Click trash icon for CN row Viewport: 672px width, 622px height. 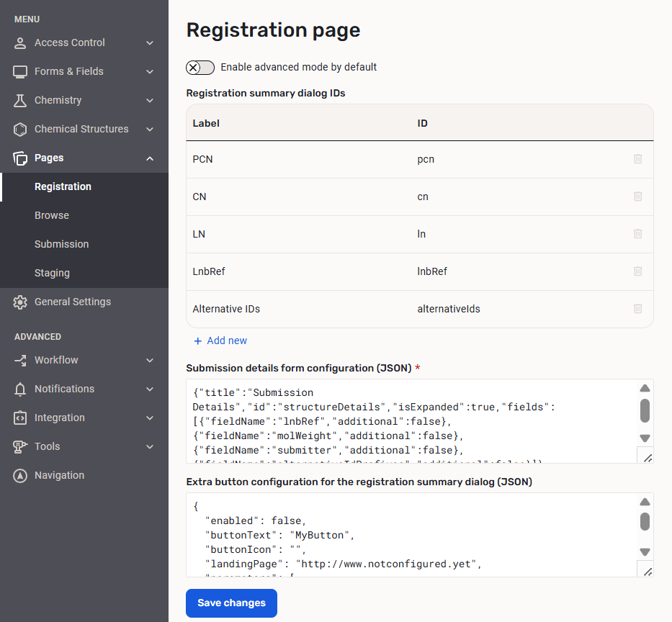637,197
